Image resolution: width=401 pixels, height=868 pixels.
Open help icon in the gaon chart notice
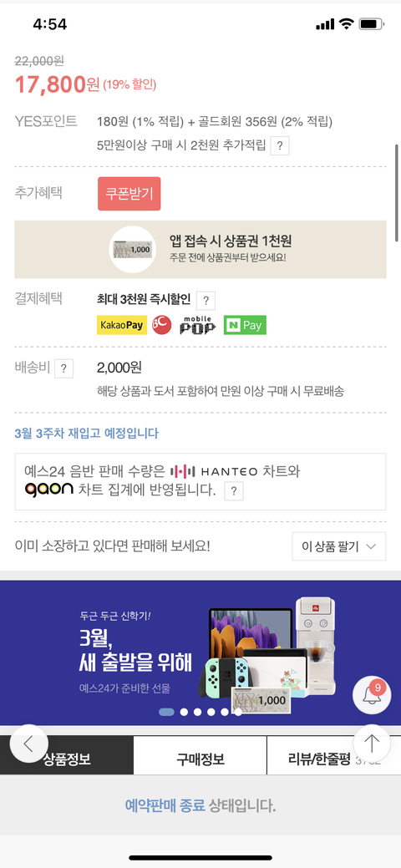click(234, 491)
